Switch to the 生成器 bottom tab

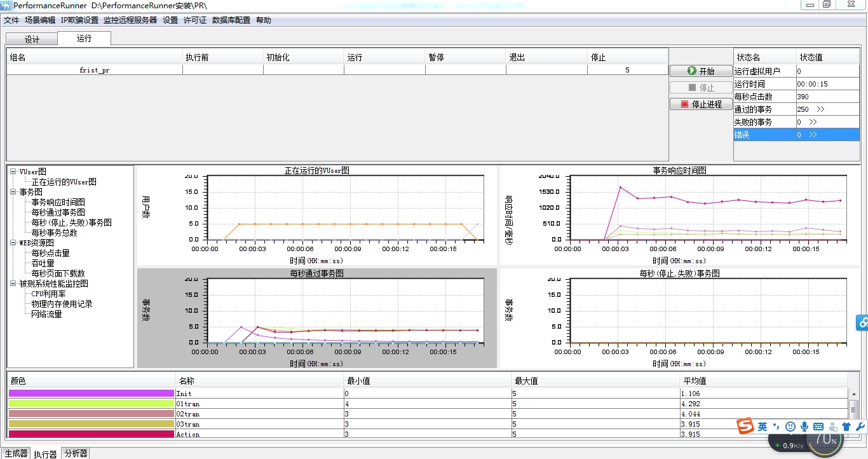click(x=16, y=453)
